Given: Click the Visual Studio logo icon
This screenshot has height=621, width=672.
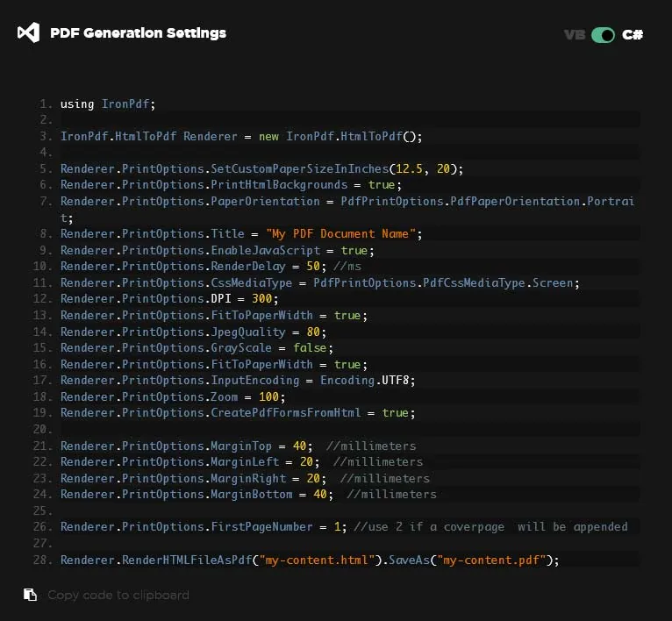Looking at the screenshot, I should pos(28,32).
